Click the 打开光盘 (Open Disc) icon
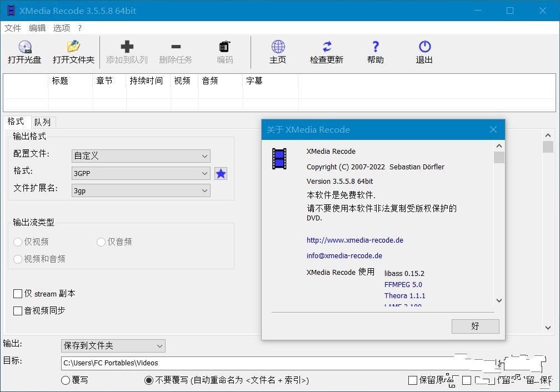This screenshot has height=392, width=560. pos(24,47)
